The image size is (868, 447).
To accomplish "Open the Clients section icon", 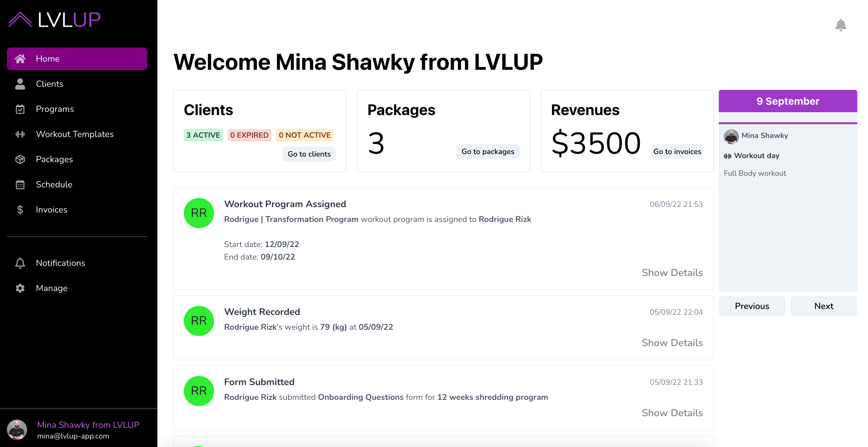I will pos(20,84).
